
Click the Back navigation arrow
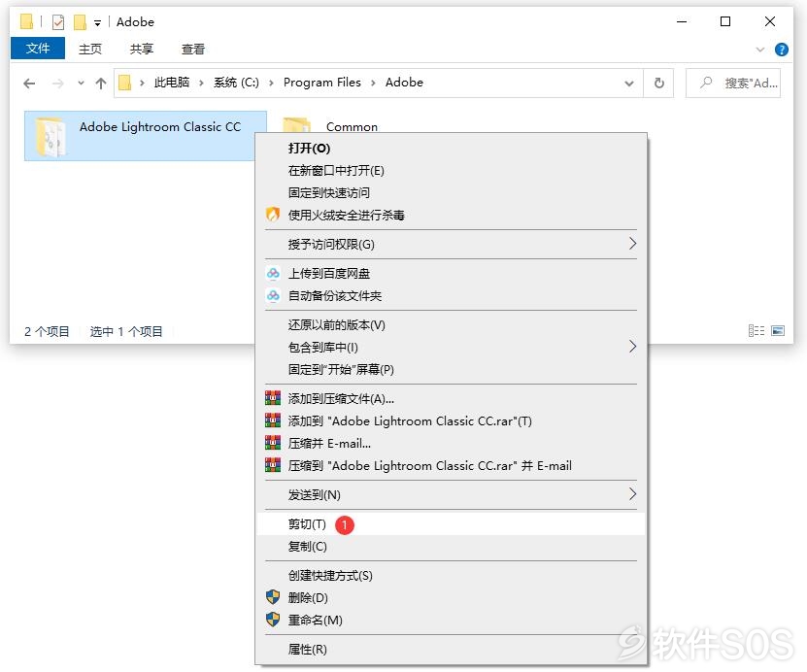29,83
